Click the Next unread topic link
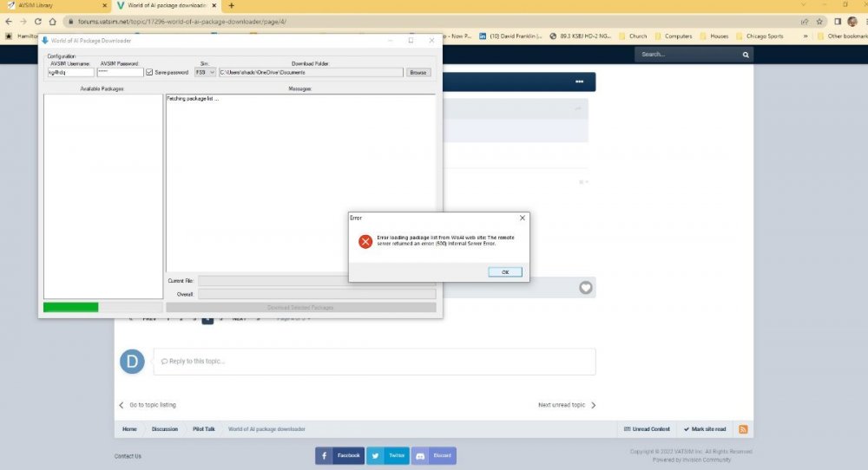The width and height of the screenshot is (868, 470). click(x=566, y=405)
